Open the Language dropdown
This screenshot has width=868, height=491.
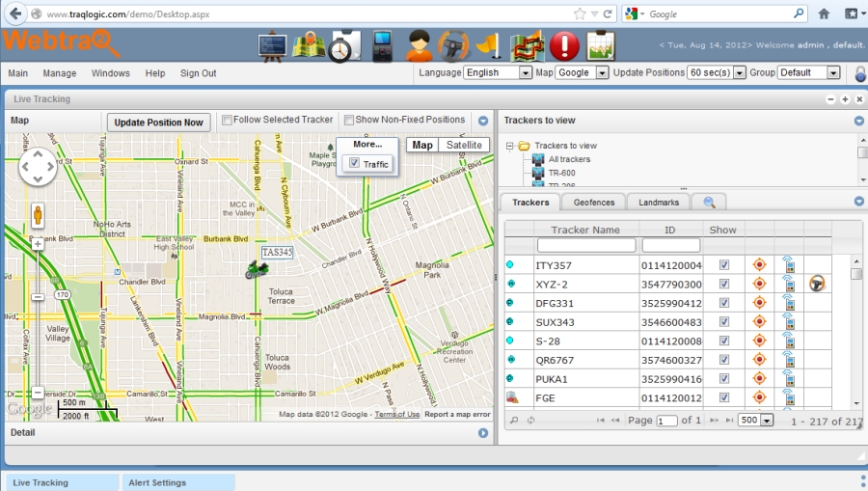coord(498,72)
